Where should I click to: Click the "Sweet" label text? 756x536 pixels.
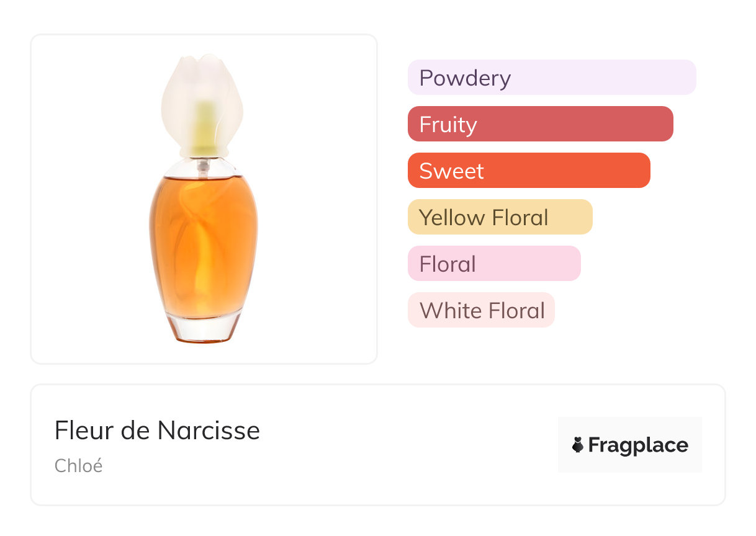(x=451, y=171)
